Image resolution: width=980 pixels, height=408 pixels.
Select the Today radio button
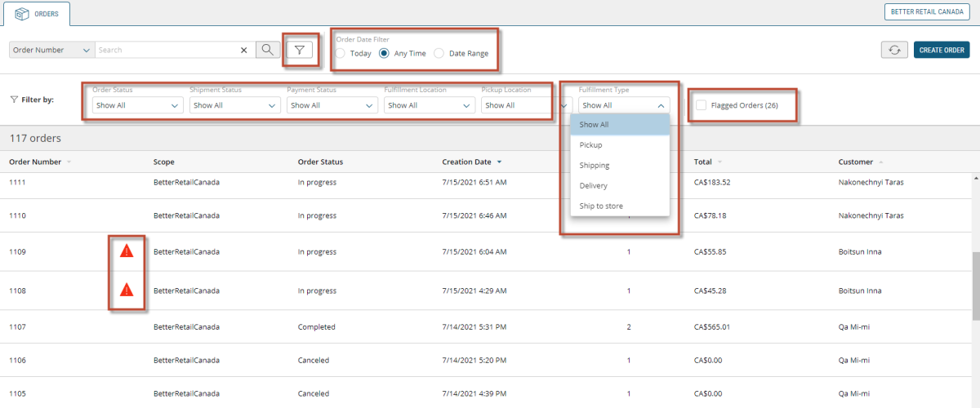[x=340, y=53]
